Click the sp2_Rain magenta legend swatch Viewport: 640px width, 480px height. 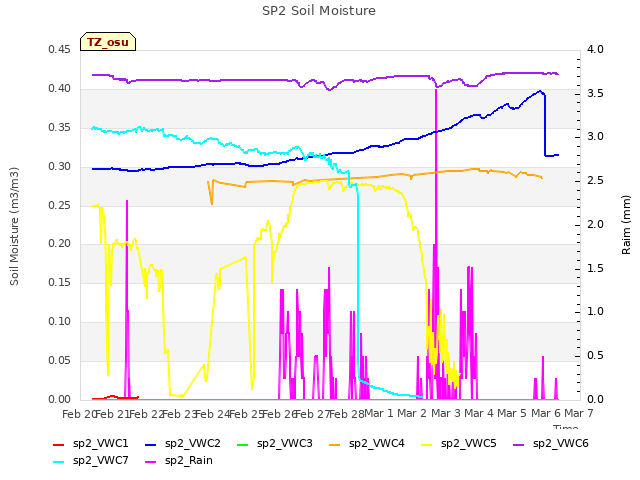[151, 462]
